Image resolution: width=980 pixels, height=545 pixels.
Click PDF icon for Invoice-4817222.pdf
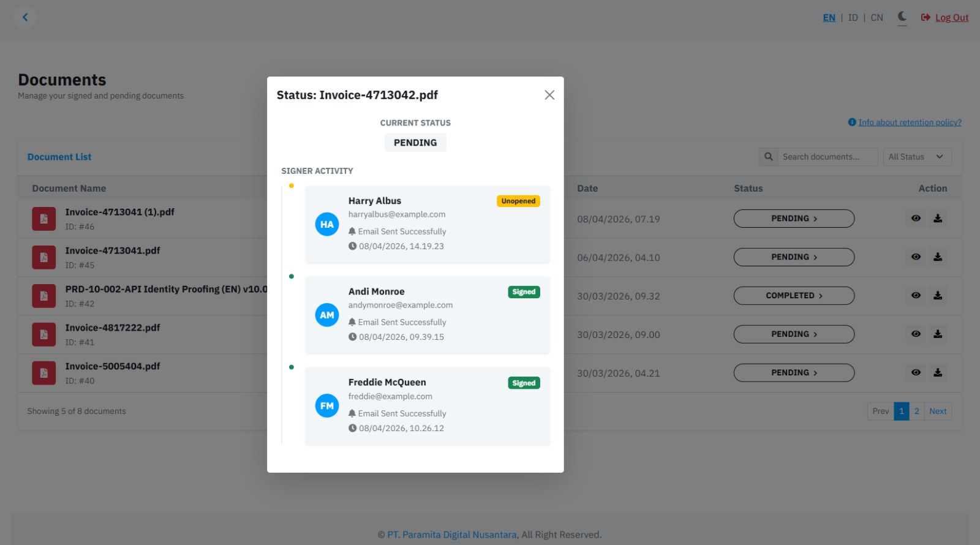point(44,335)
